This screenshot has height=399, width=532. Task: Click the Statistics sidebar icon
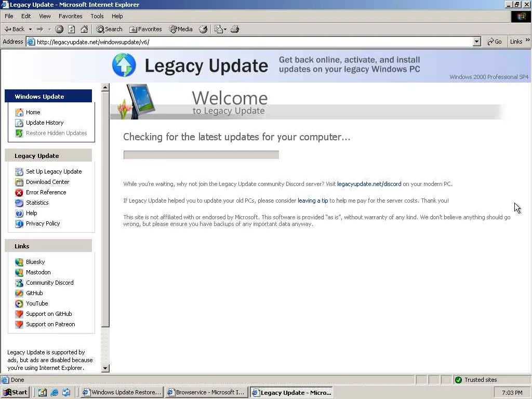[19, 203]
